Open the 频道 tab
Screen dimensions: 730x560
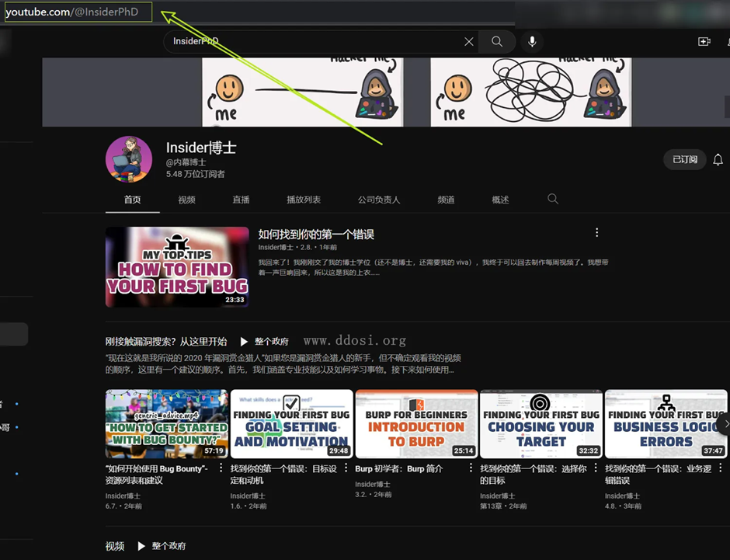(446, 200)
